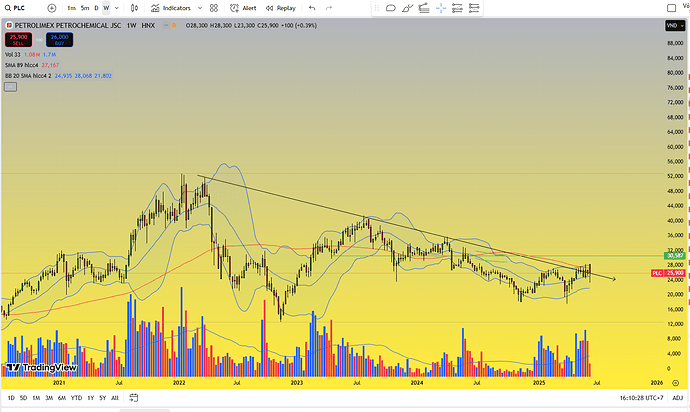Start bar Replay mode

click(x=281, y=8)
